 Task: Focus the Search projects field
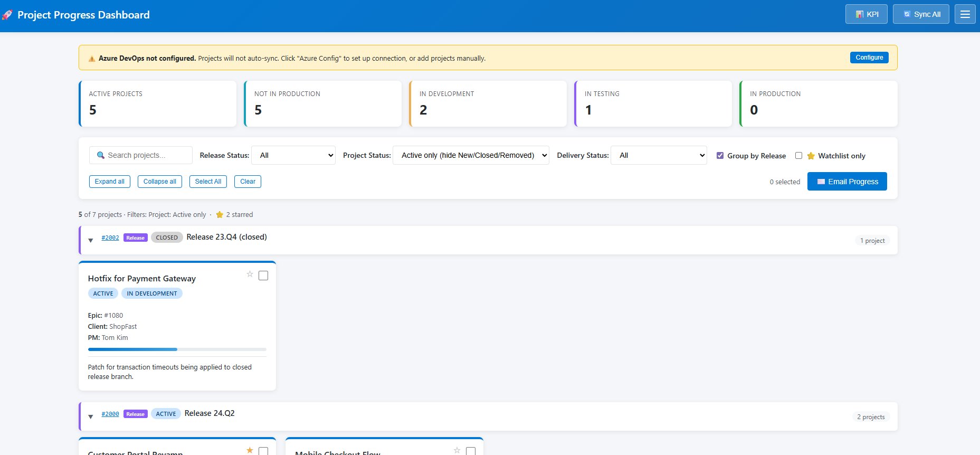pyautogui.click(x=141, y=155)
